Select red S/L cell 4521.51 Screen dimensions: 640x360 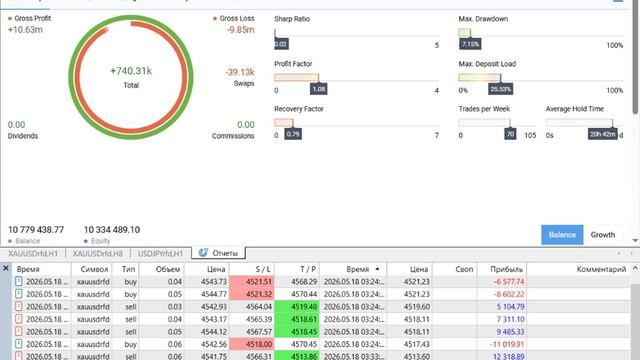[252, 282]
